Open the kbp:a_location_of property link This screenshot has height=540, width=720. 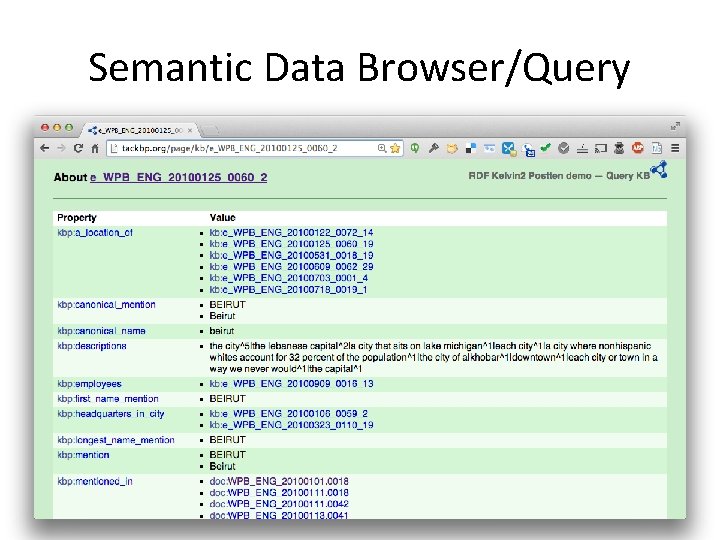95,233
